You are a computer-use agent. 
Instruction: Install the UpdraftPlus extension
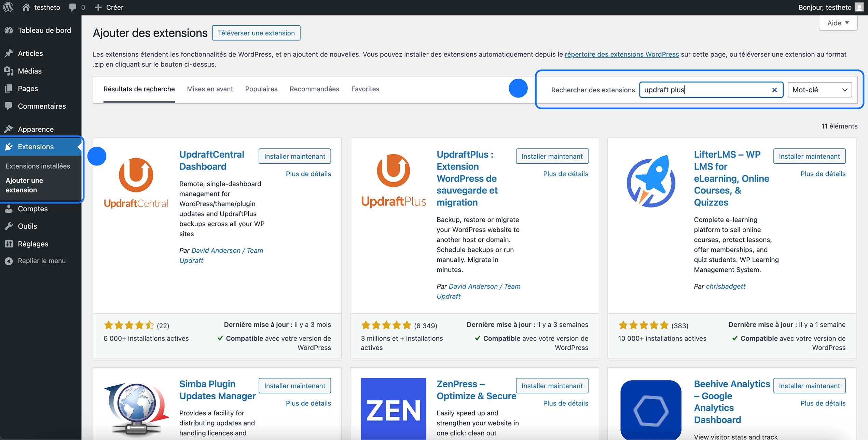[552, 156]
